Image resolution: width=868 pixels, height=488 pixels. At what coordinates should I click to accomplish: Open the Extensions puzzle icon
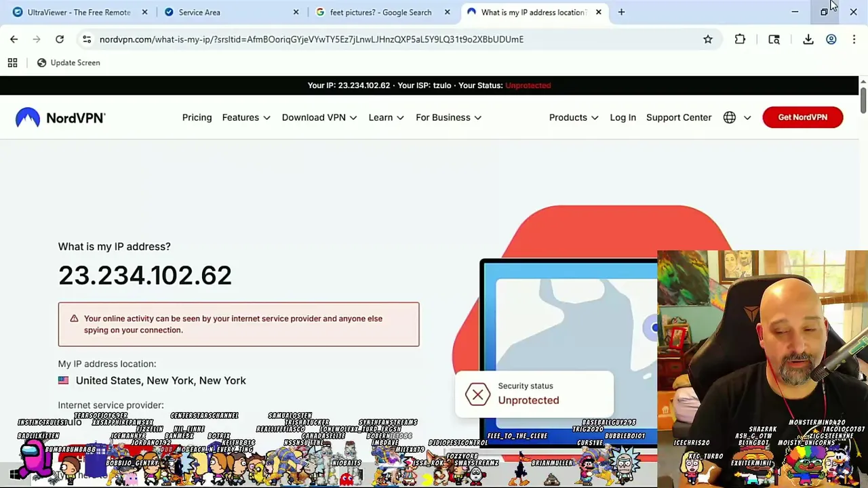[740, 39]
